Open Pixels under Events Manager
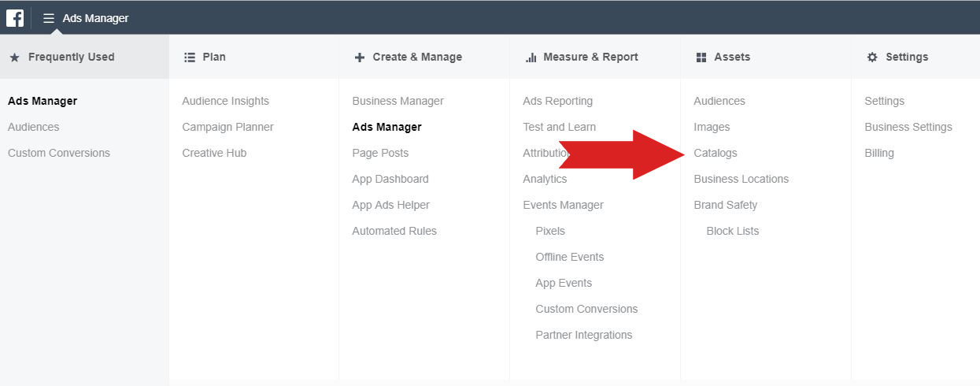This screenshot has height=386, width=980. tap(550, 231)
